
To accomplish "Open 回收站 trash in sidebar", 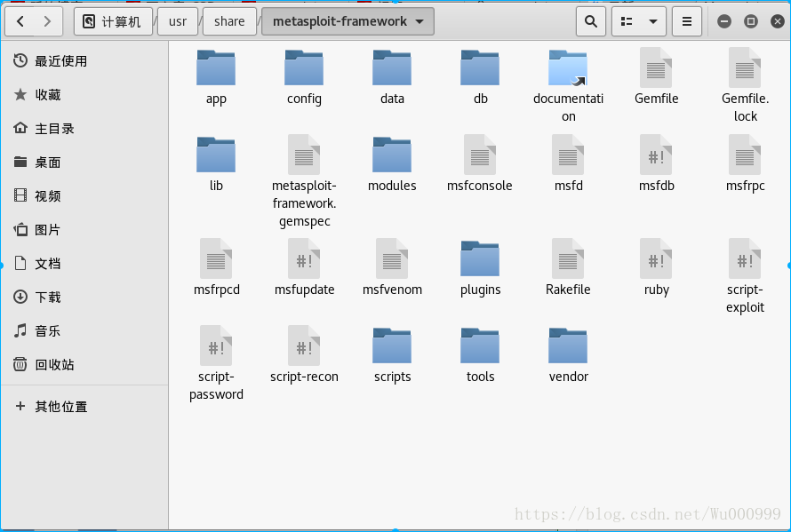I will point(84,364).
